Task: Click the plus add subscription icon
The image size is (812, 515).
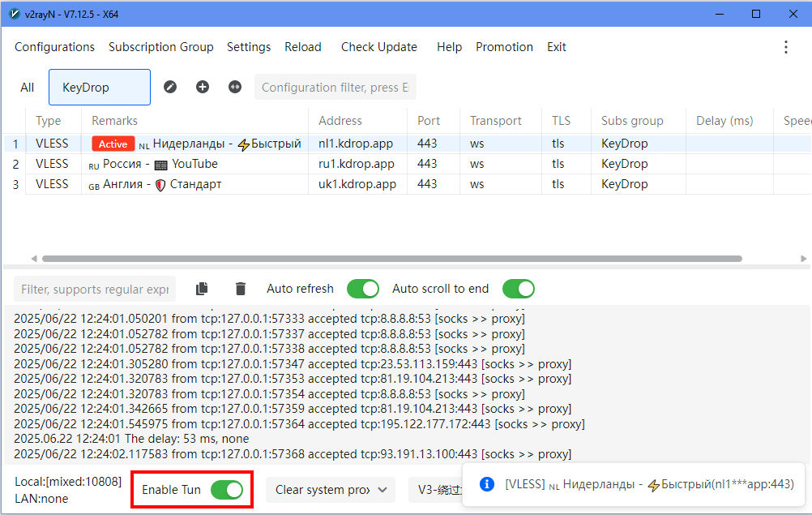Action: click(203, 88)
